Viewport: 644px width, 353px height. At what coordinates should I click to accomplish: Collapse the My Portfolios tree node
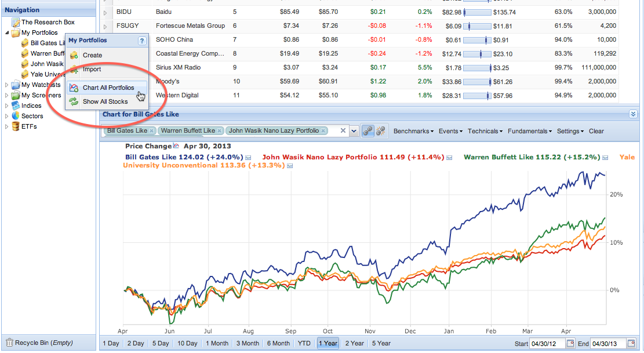click(7, 33)
